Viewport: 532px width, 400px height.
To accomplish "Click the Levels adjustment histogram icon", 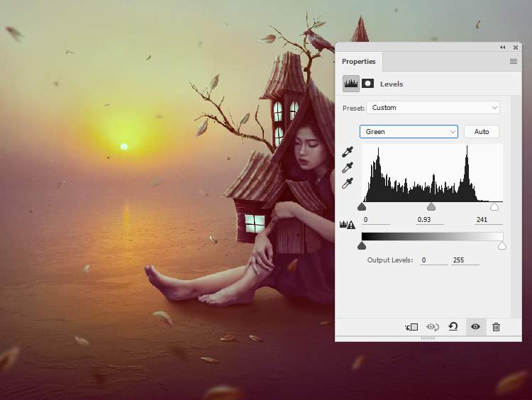I will point(350,84).
